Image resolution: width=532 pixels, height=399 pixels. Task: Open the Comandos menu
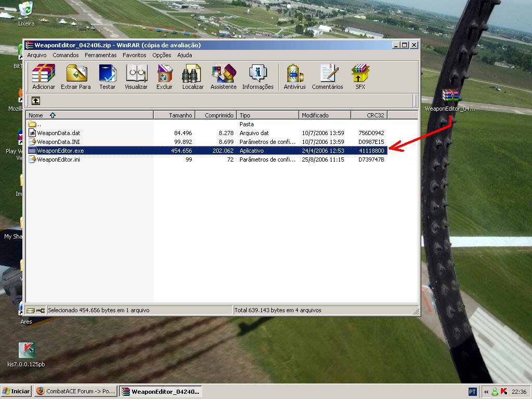(65, 55)
